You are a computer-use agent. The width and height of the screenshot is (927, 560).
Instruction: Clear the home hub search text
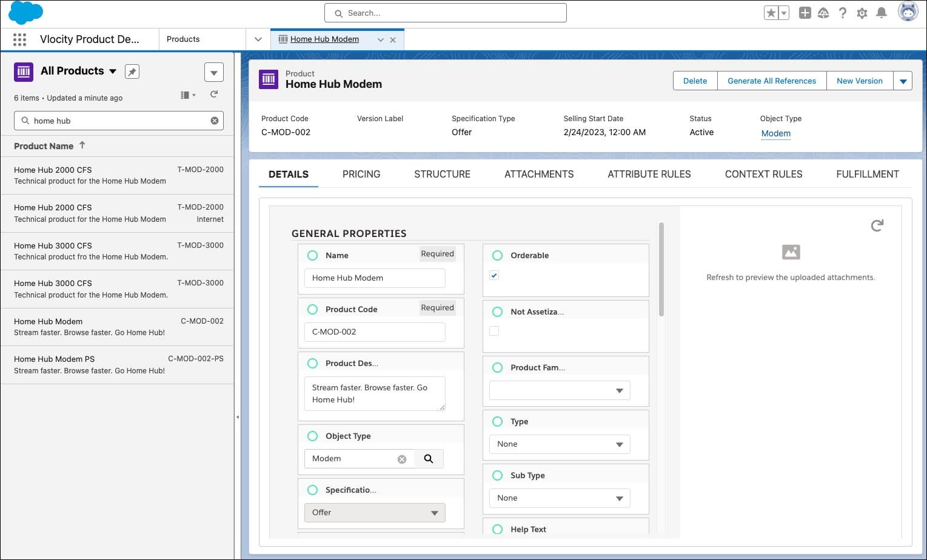[x=215, y=121]
